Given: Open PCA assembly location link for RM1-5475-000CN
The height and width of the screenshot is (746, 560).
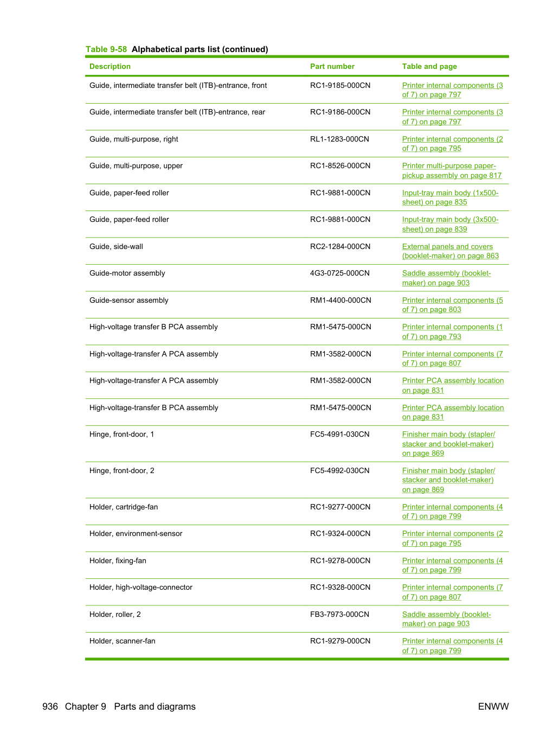Looking at the screenshot, I should (x=453, y=412).
